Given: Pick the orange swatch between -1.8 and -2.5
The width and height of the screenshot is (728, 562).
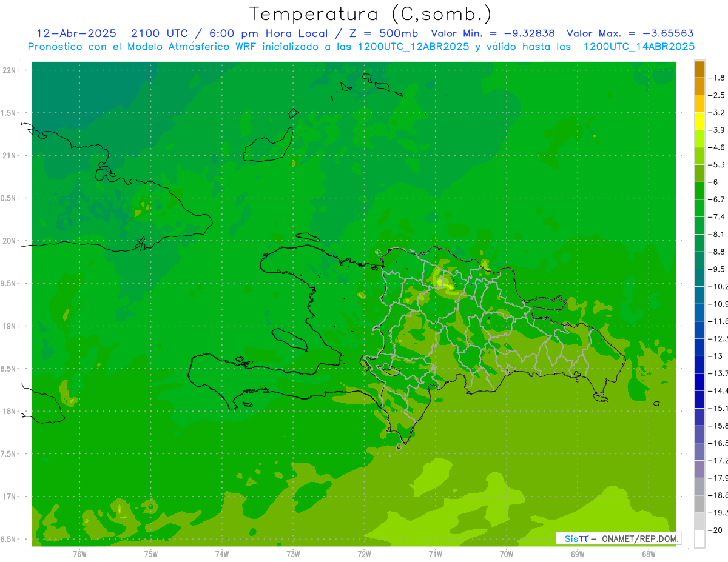Looking at the screenshot, I should (700, 86).
